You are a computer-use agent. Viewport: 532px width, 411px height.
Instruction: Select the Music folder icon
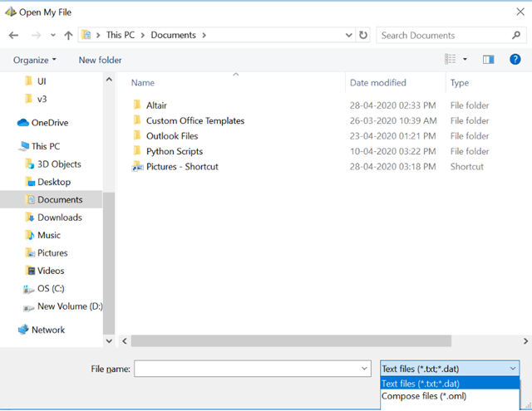tap(29, 235)
